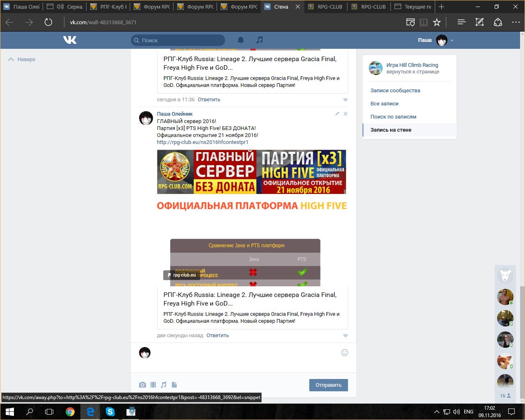Switch the ENG input language

[468, 412]
